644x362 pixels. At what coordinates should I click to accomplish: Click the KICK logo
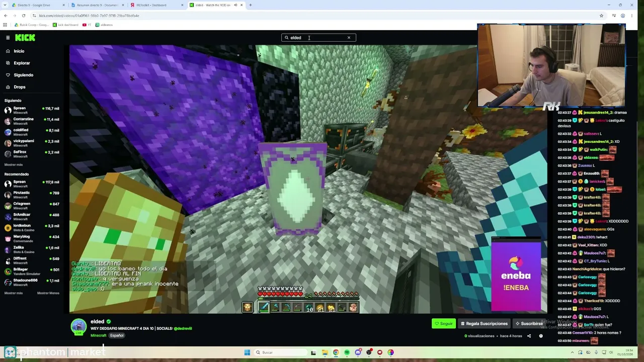tap(25, 38)
